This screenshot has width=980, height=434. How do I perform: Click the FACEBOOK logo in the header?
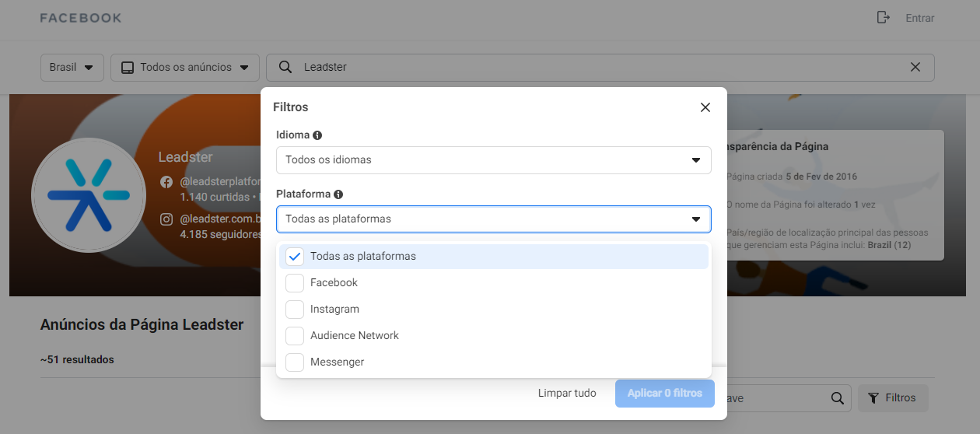coord(81,18)
